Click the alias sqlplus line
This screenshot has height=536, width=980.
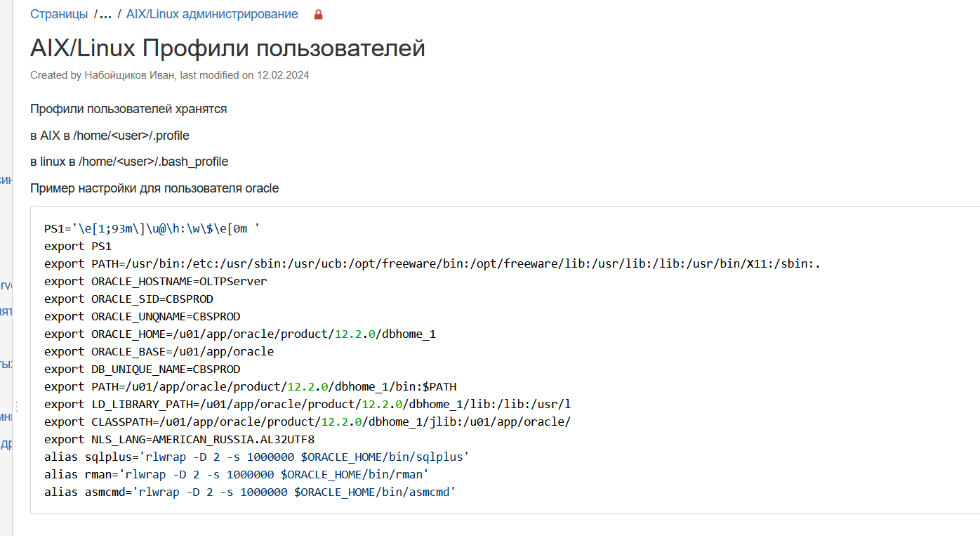(x=256, y=457)
